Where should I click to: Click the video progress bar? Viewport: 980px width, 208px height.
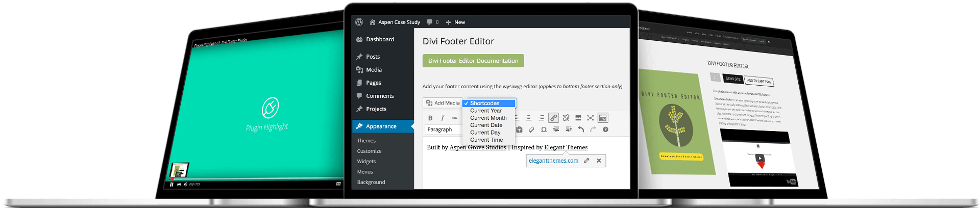(255, 179)
